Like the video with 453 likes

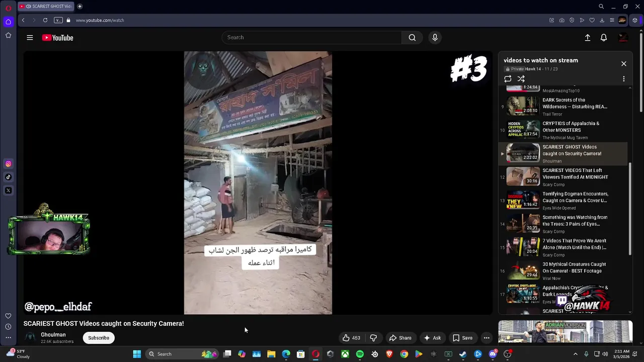pyautogui.click(x=351, y=338)
